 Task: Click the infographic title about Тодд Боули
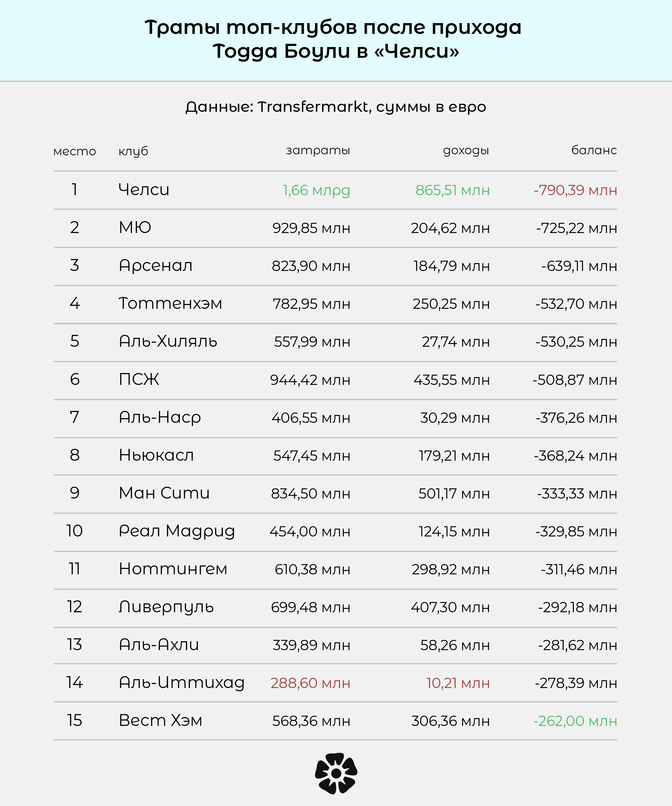(x=333, y=39)
